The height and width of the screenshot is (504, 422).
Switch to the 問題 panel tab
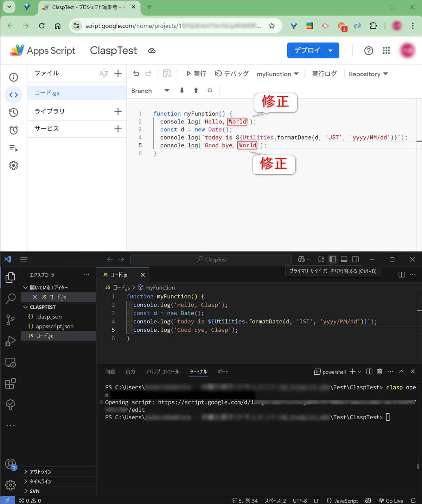pyautogui.click(x=110, y=371)
